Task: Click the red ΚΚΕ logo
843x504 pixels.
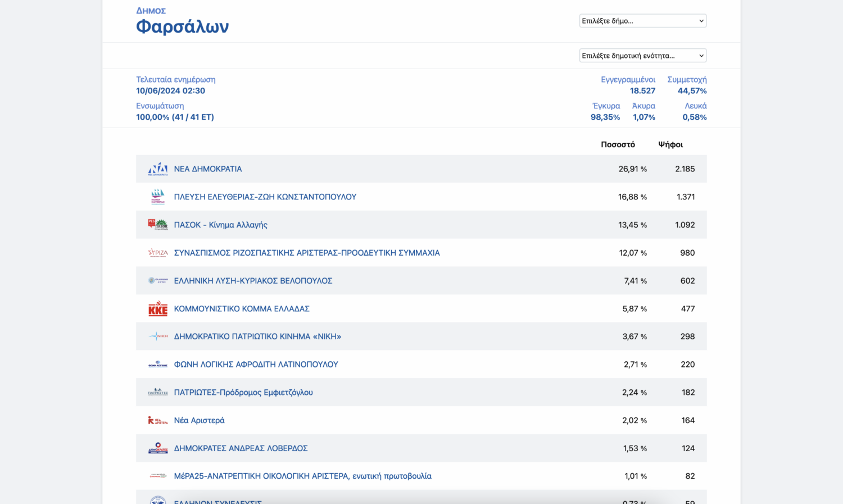Action: tap(158, 308)
